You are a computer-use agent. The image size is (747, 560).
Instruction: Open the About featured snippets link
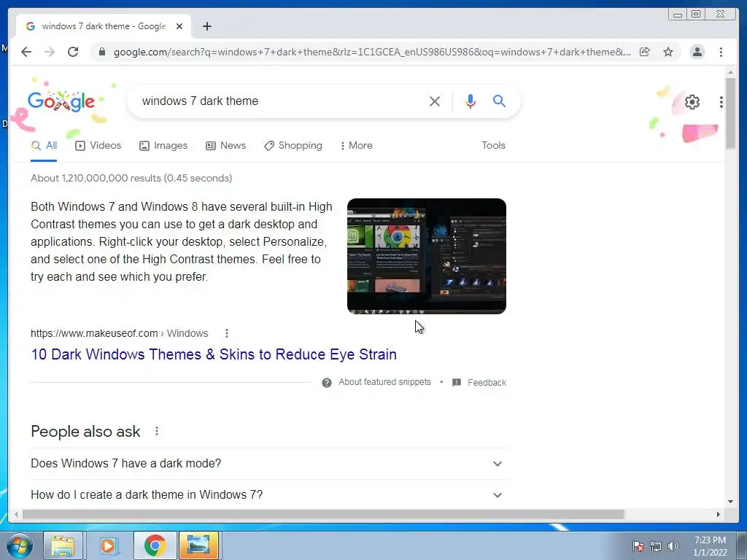point(384,382)
